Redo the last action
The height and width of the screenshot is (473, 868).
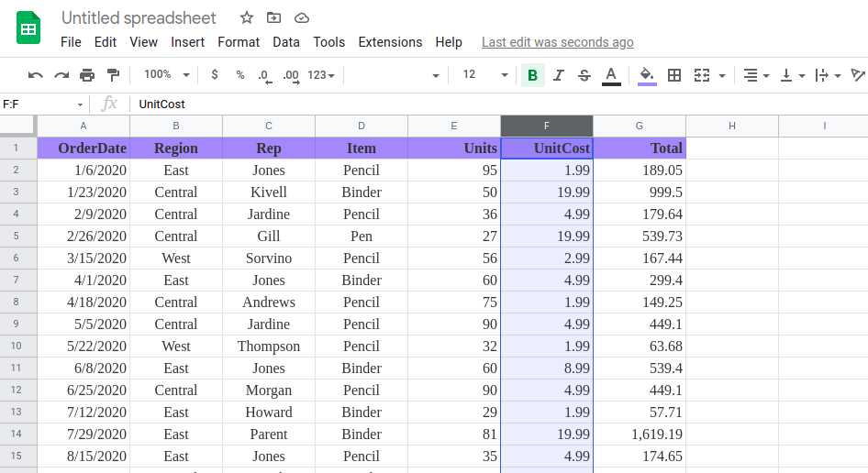click(x=61, y=75)
